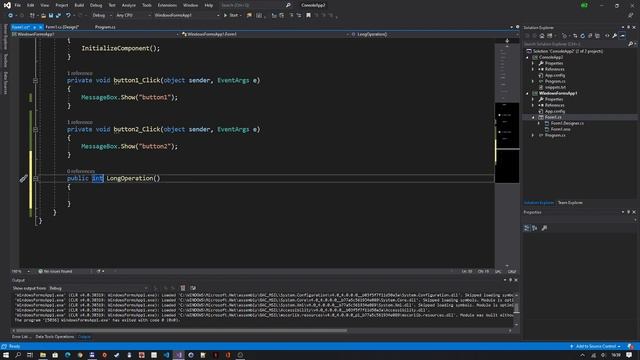640x360 pixels.
Task: Collapse the button2_Click method outline
Action: pyautogui.click(x=36, y=129)
